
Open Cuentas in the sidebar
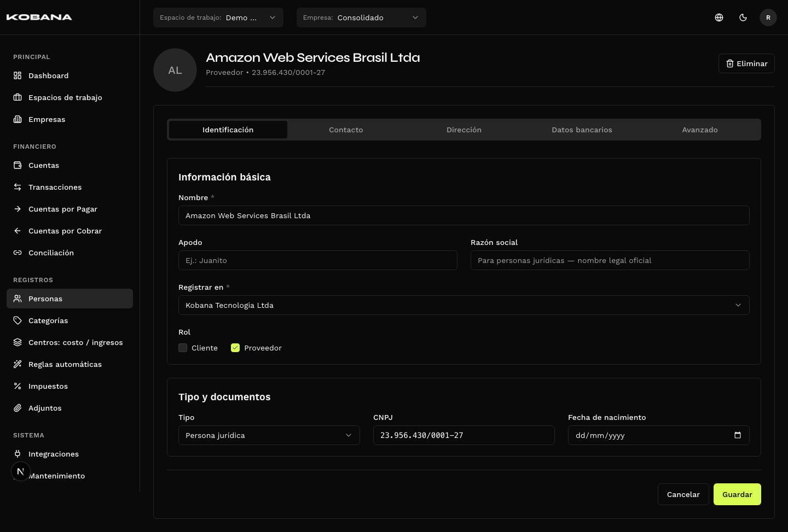[69, 165]
